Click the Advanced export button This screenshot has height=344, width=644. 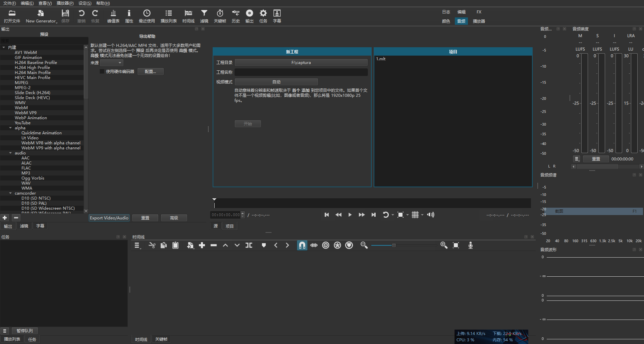coord(174,218)
